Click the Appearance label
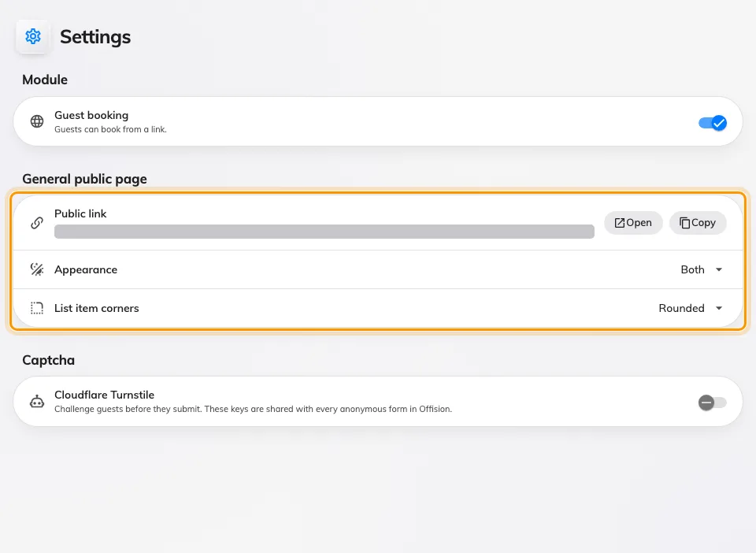This screenshot has height=553, width=756. point(86,269)
